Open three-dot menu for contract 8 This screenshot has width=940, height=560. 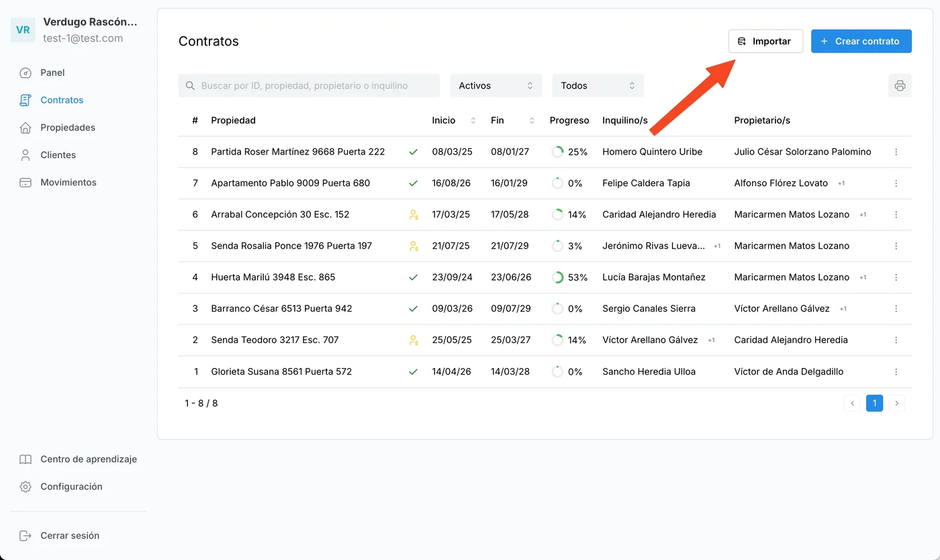pos(896,152)
